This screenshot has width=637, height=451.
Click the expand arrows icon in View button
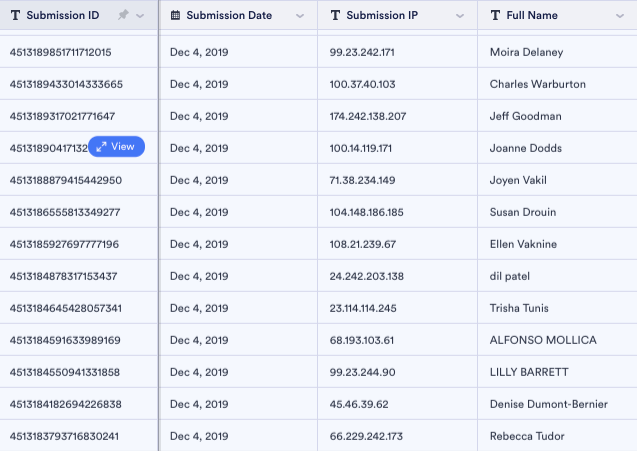coord(101,147)
